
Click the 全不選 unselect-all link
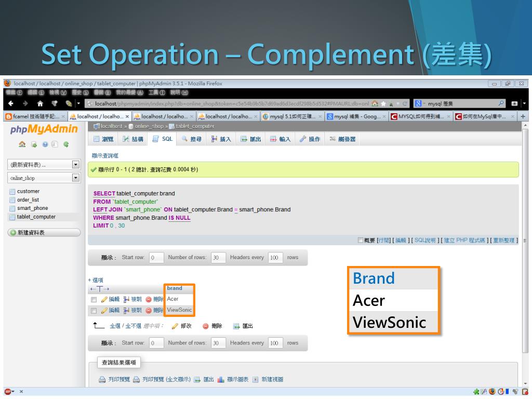(x=134, y=326)
